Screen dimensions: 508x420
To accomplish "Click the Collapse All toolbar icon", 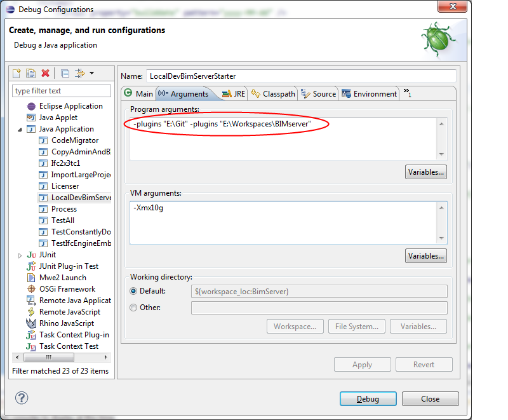I will tap(65, 74).
